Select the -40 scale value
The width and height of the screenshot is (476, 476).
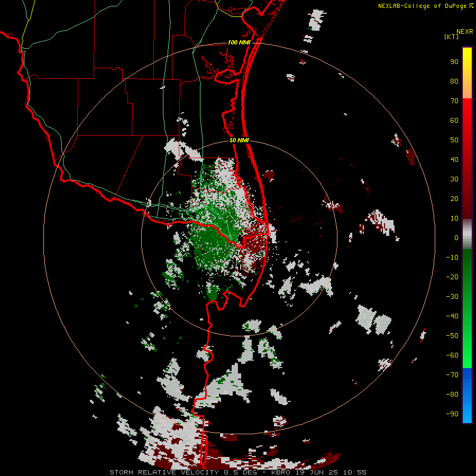click(x=452, y=316)
